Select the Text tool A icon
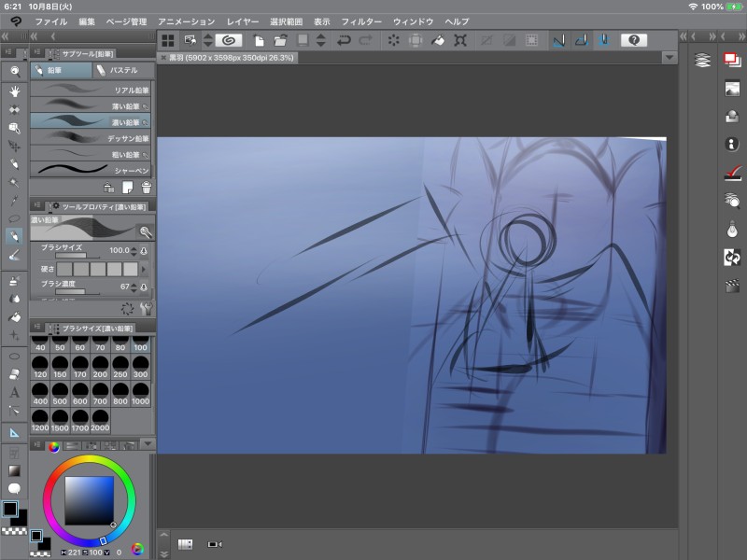The height and width of the screenshot is (560, 747). [15, 392]
